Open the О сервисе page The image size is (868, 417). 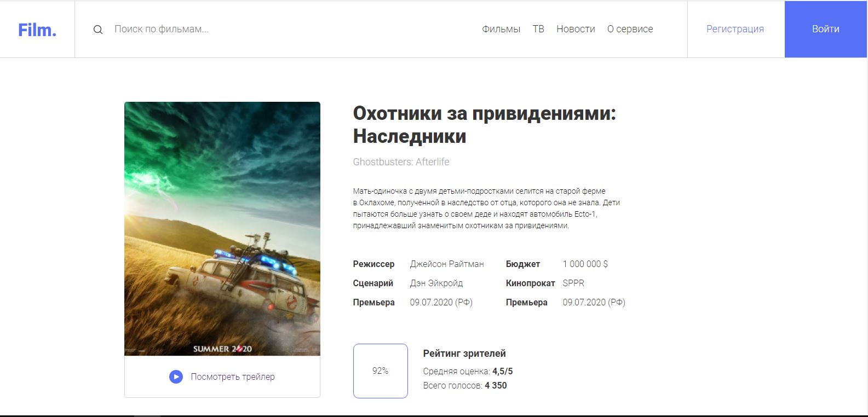point(630,29)
